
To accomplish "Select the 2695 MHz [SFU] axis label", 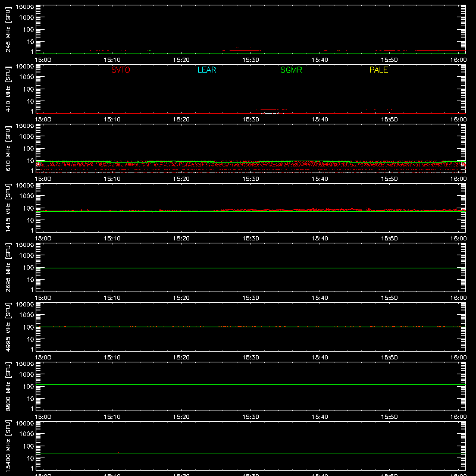I will (8, 268).
